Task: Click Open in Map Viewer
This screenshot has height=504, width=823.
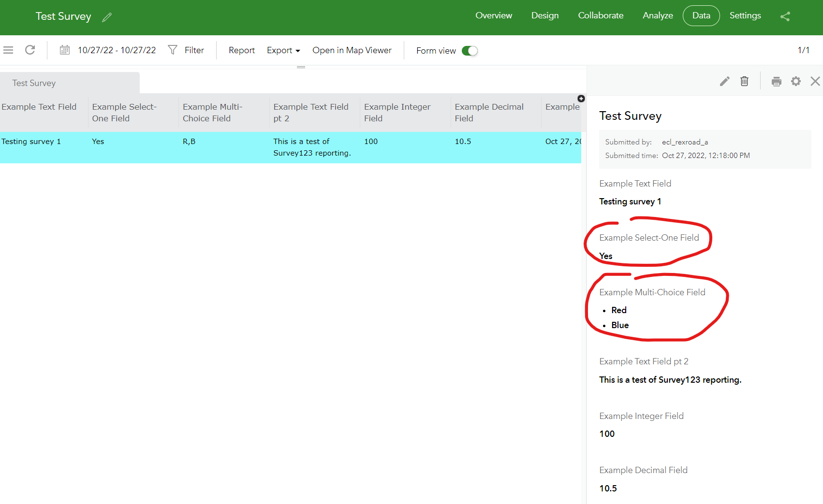Action: point(352,50)
